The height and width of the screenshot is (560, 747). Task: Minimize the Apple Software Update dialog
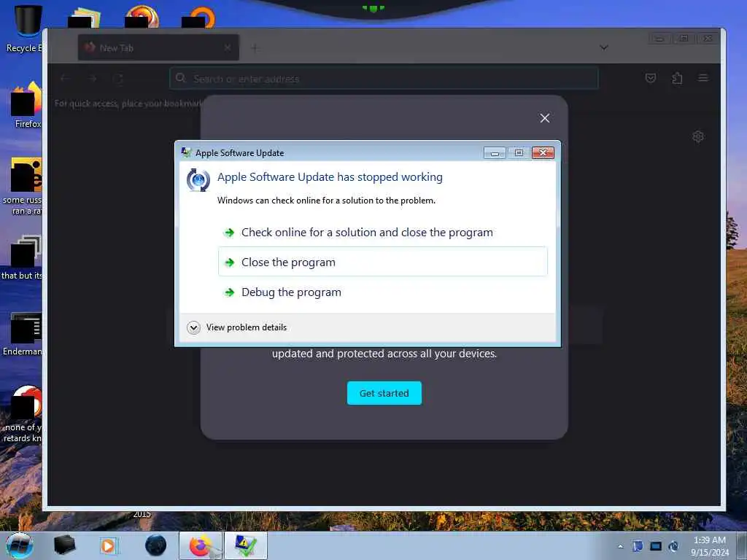click(495, 152)
